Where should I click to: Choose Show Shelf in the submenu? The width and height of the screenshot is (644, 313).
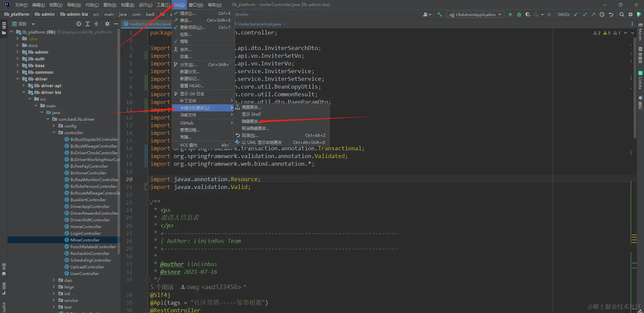click(281, 114)
